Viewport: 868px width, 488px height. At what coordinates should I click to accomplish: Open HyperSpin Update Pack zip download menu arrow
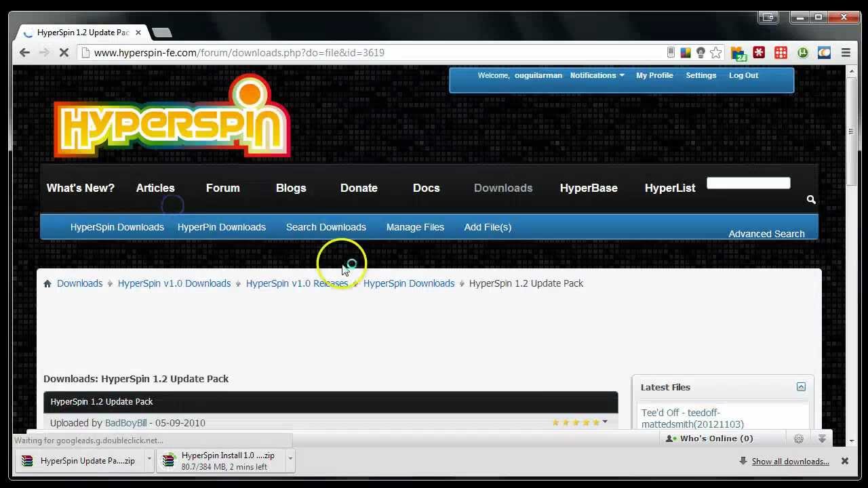[149, 460]
